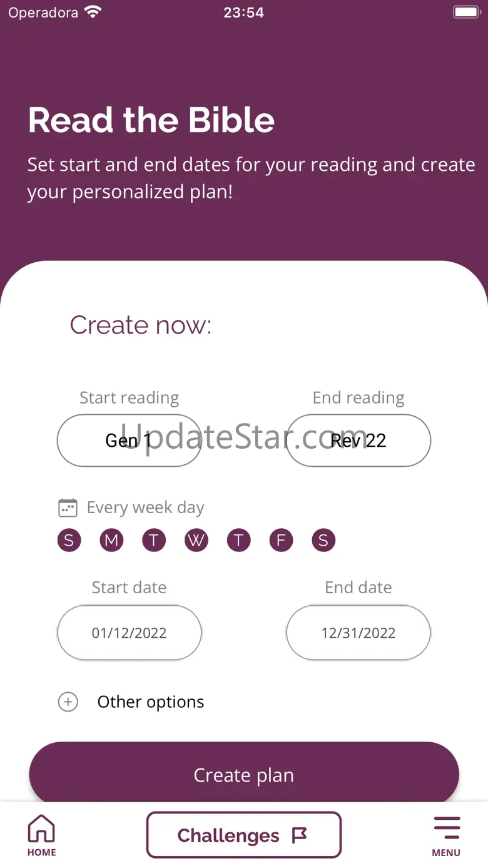488x868 pixels.
Task: Tap the battery status icon
Action: pos(466,13)
